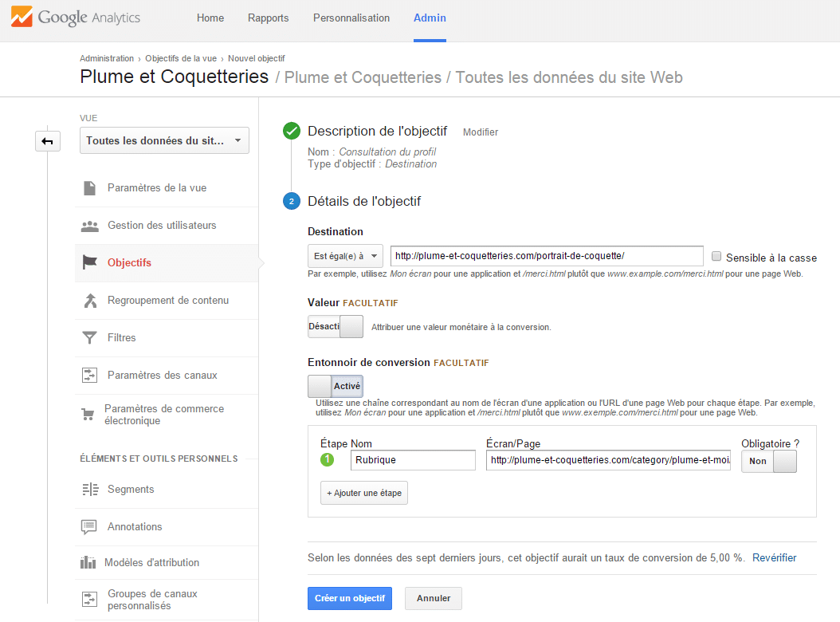
Task: Click the Objectifs de la vue breadcrumb
Action: (181, 58)
